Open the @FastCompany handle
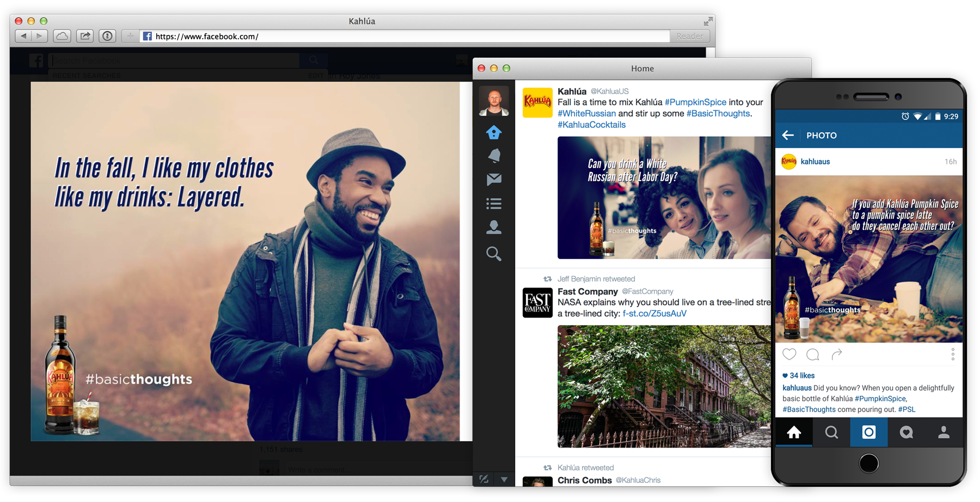980x502 pixels. tap(647, 292)
